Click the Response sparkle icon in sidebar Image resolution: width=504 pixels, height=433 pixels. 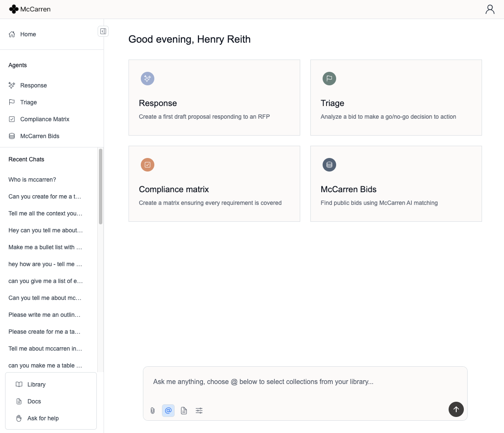pos(12,85)
